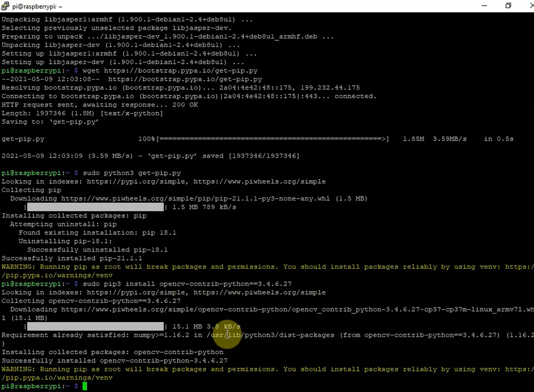Click 'Collecting pip' line
This screenshot has height=392, width=534.
pyautogui.click(x=31, y=190)
